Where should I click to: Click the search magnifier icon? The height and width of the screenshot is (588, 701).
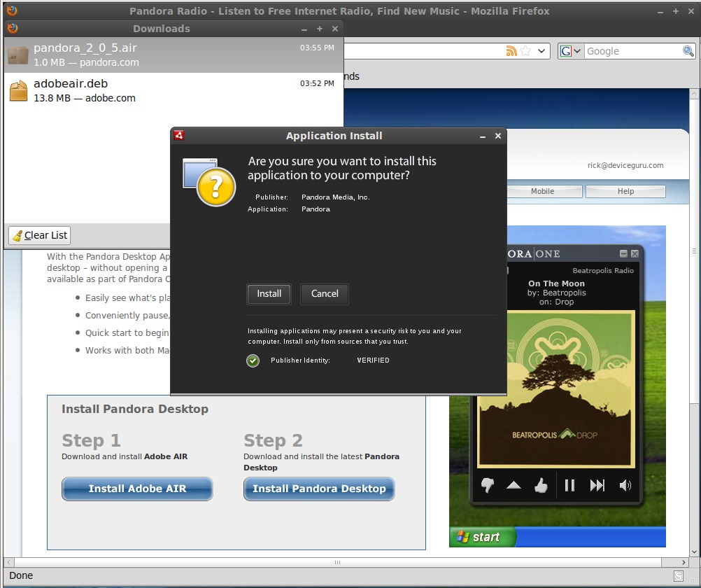coord(688,51)
